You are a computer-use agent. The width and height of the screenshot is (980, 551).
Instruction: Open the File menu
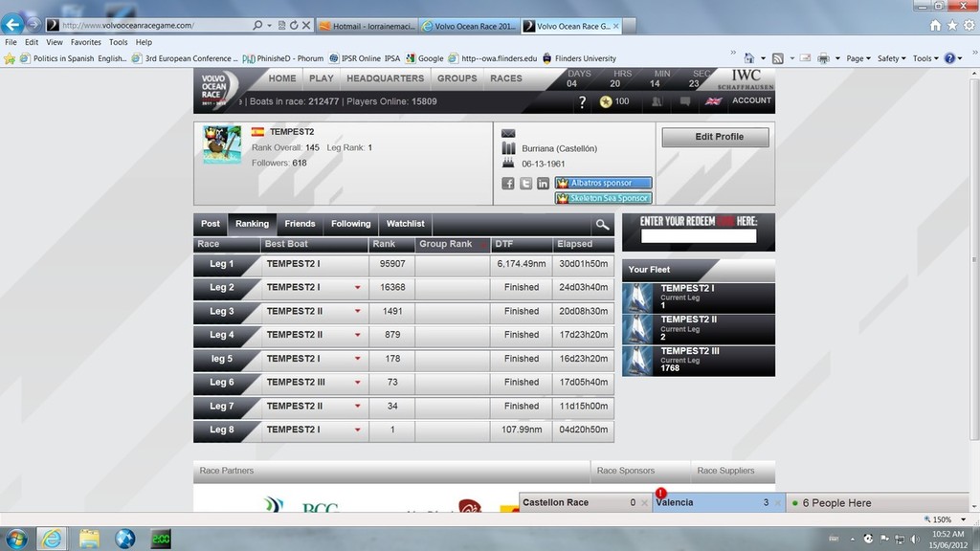(11, 42)
